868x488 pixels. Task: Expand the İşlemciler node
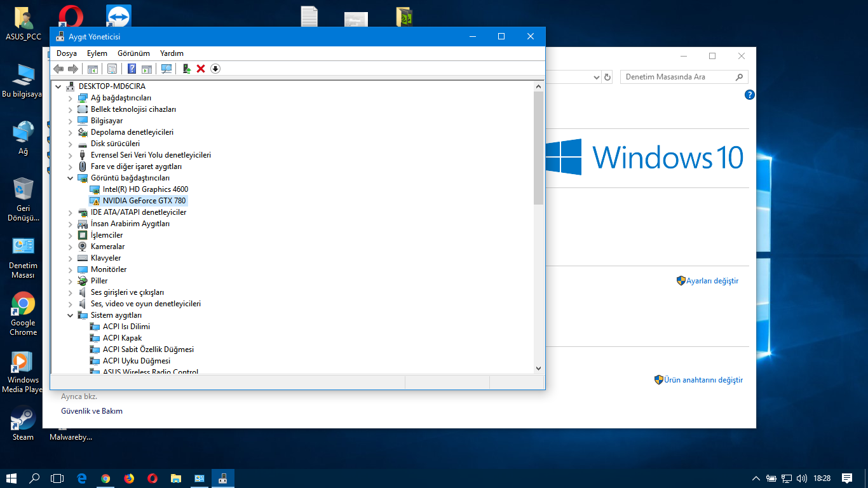click(x=70, y=235)
